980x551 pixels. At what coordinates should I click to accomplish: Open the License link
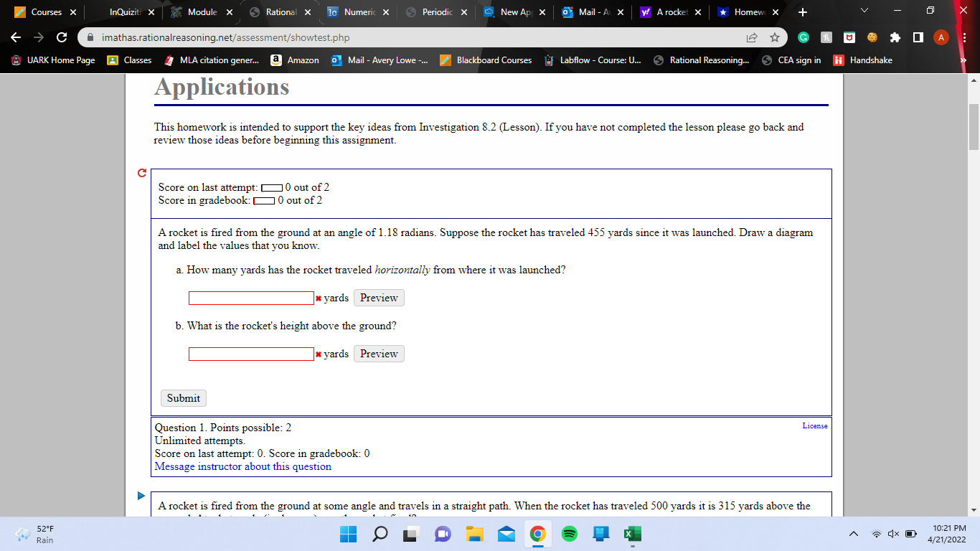point(815,425)
